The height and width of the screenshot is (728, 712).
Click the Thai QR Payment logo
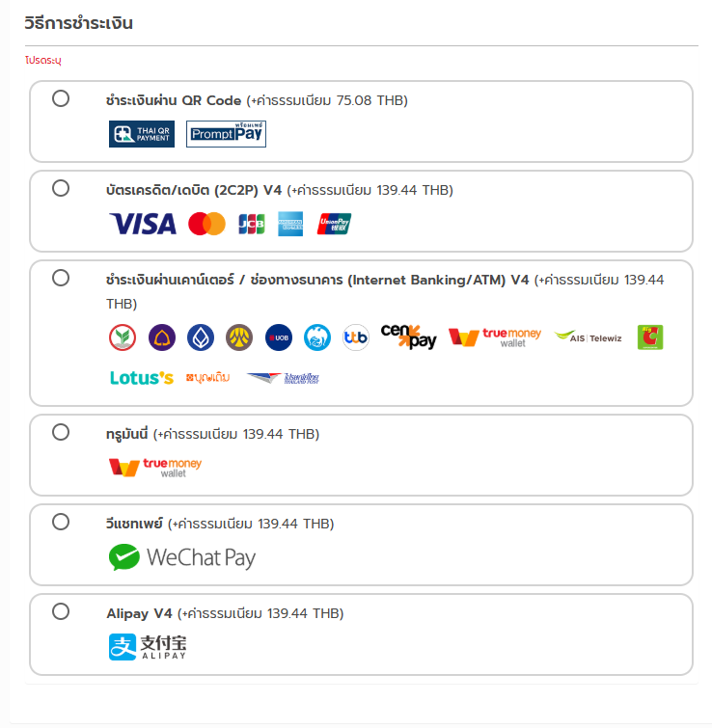[x=142, y=134]
